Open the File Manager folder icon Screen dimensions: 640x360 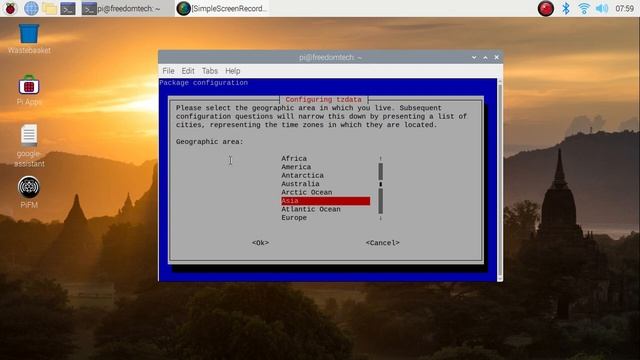click(49, 8)
